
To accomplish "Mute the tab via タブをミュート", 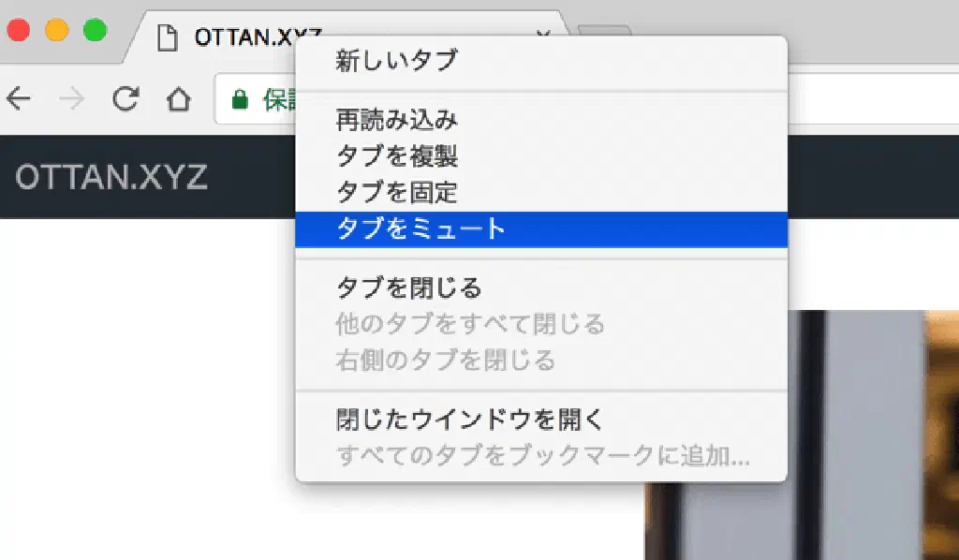I will [x=421, y=229].
